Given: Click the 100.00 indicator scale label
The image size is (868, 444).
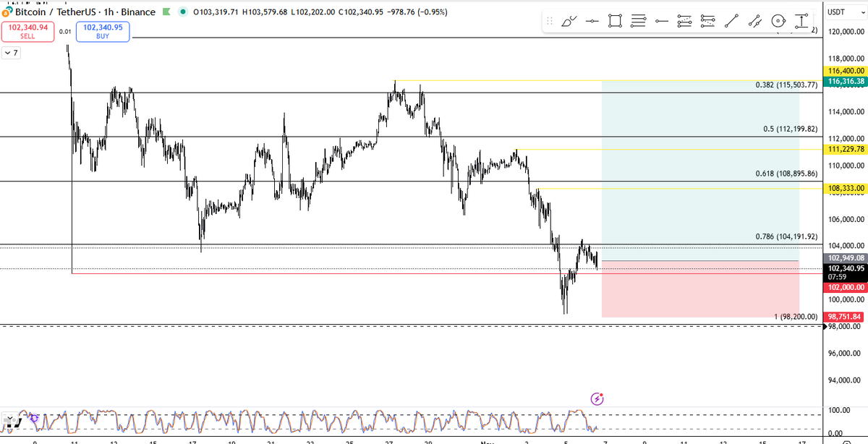Looking at the screenshot, I should click(x=839, y=410).
